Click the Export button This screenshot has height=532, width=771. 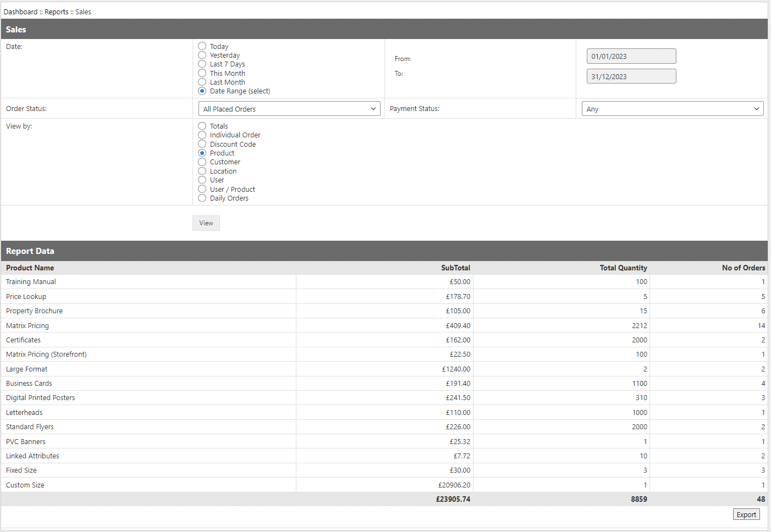tap(746, 514)
